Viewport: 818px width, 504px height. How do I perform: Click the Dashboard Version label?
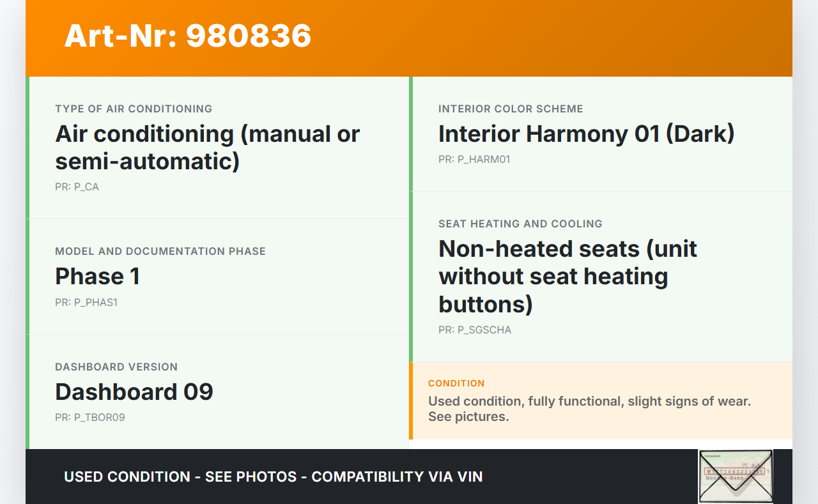[x=116, y=367]
